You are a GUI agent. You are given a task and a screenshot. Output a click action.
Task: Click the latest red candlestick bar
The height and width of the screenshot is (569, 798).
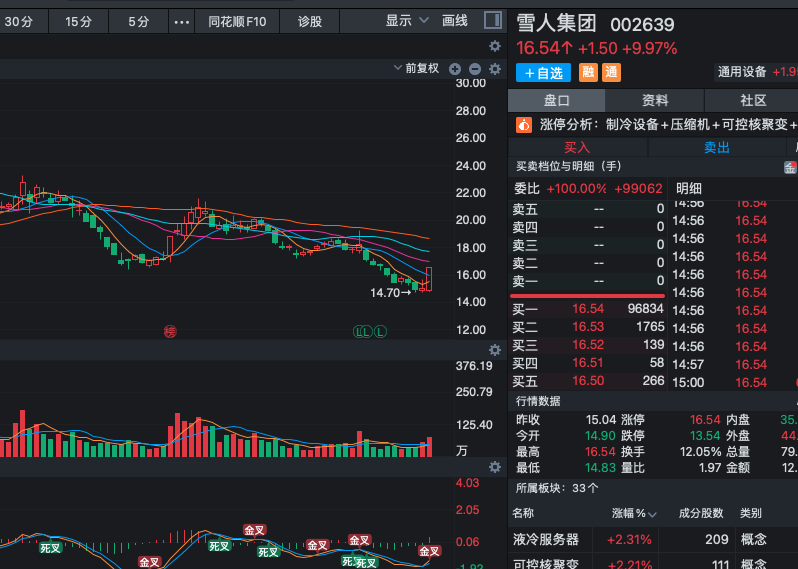pos(429,279)
